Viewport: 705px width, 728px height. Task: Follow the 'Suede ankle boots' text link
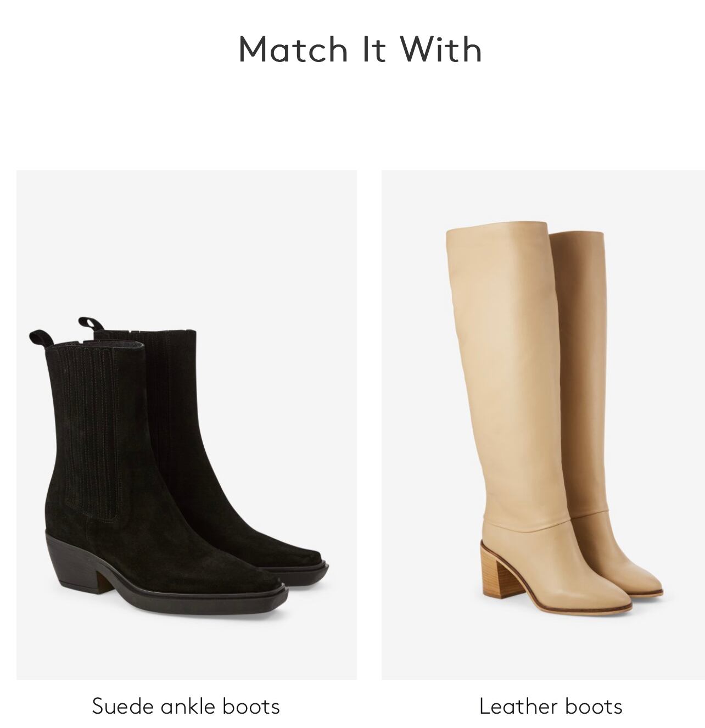click(186, 706)
